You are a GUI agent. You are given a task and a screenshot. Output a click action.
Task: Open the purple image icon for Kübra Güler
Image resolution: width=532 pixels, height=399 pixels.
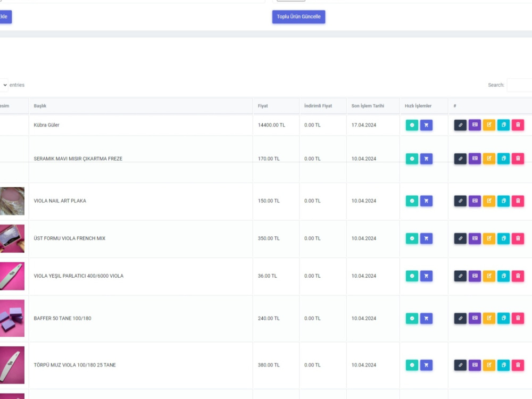[x=475, y=125]
